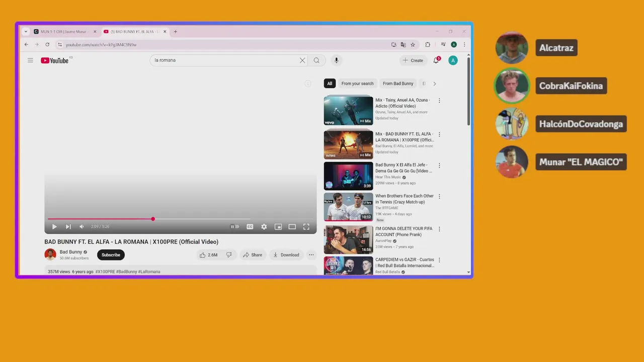Show more filter chips with right chevron
Image resolution: width=644 pixels, height=362 pixels.
[435, 83]
